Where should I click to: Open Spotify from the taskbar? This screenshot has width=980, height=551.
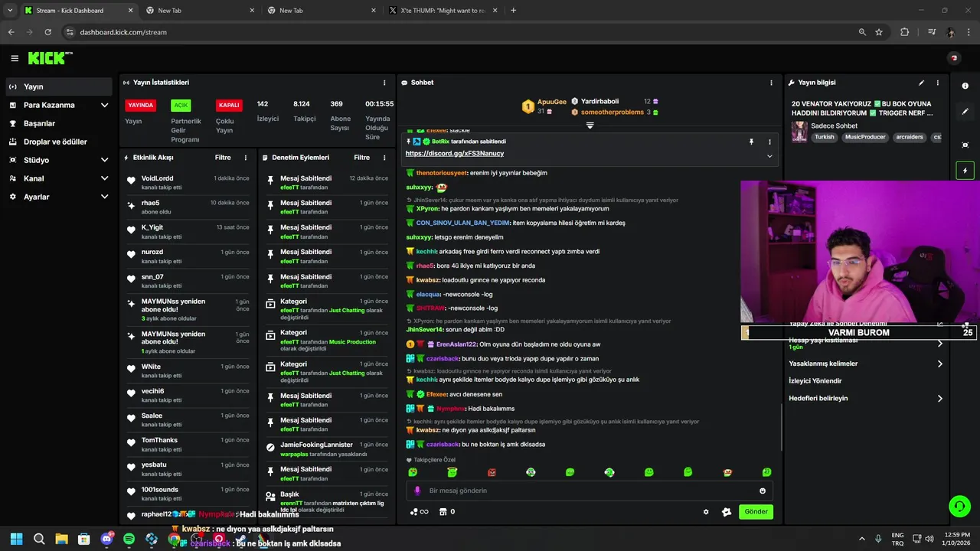pyautogui.click(x=129, y=539)
